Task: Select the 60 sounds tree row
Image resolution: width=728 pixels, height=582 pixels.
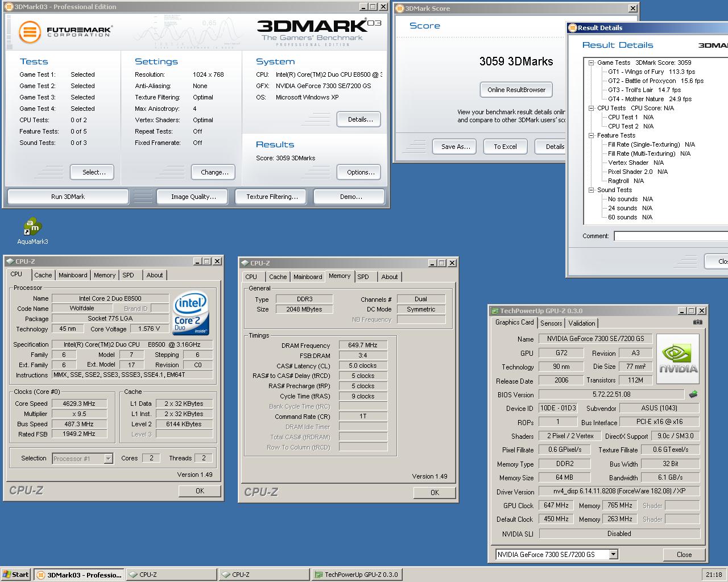Action: click(x=630, y=217)
